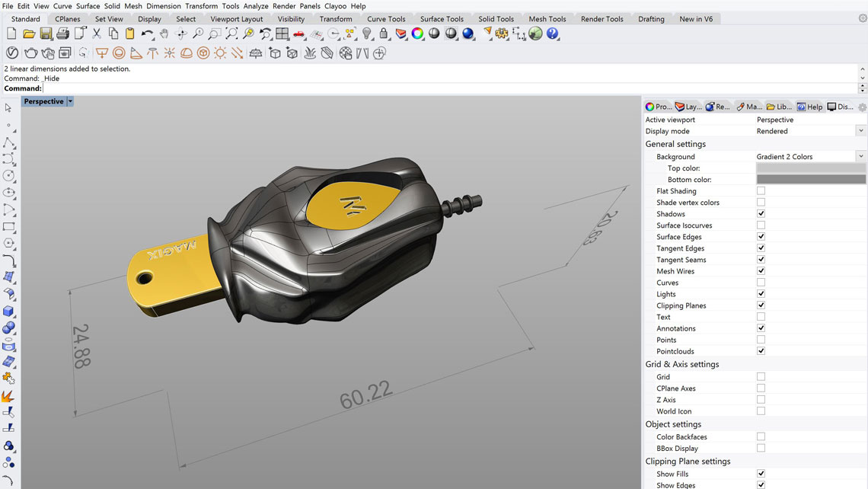
Task: Pick the Bottom color swatch
Action: click(811, 180)
